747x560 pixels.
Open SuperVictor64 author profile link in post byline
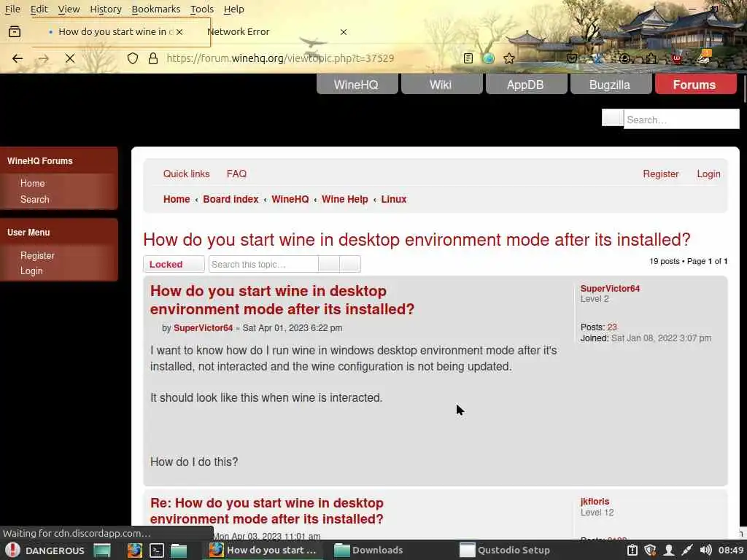tap(203, 328)
